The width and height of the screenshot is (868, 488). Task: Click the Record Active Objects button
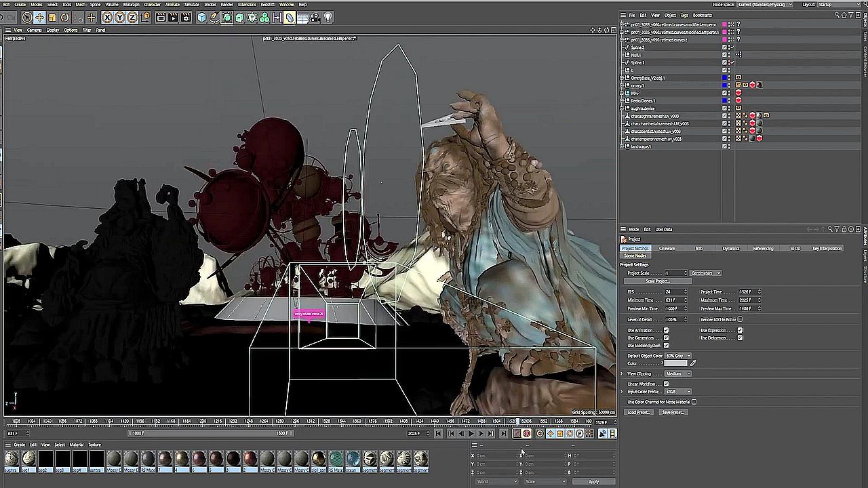[517, 434]
